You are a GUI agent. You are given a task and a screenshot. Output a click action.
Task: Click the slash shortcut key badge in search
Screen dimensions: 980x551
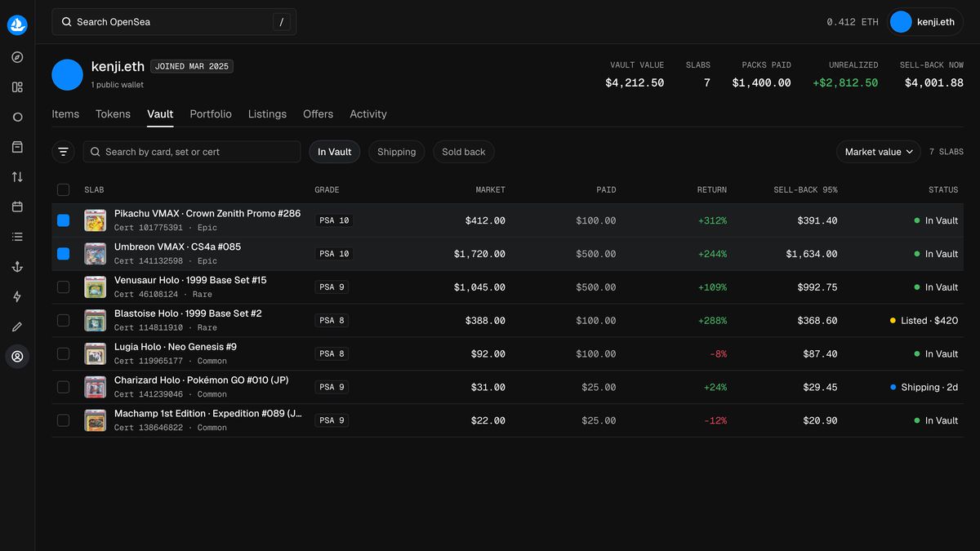(281, 22)
